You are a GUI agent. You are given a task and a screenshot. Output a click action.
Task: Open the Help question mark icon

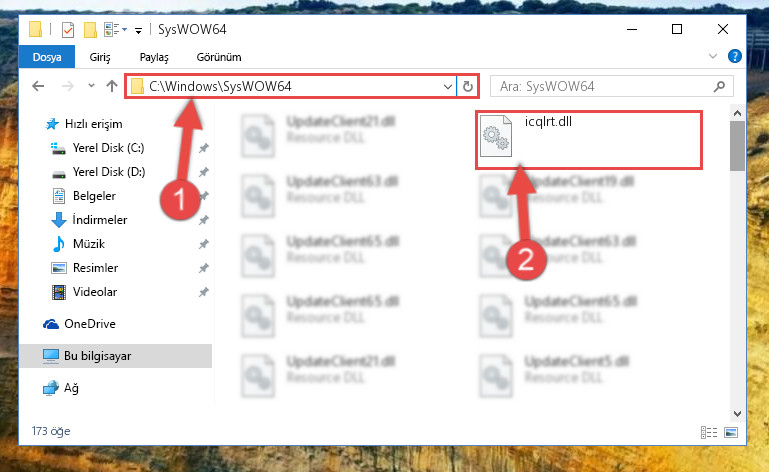click(x=734, y=56)
